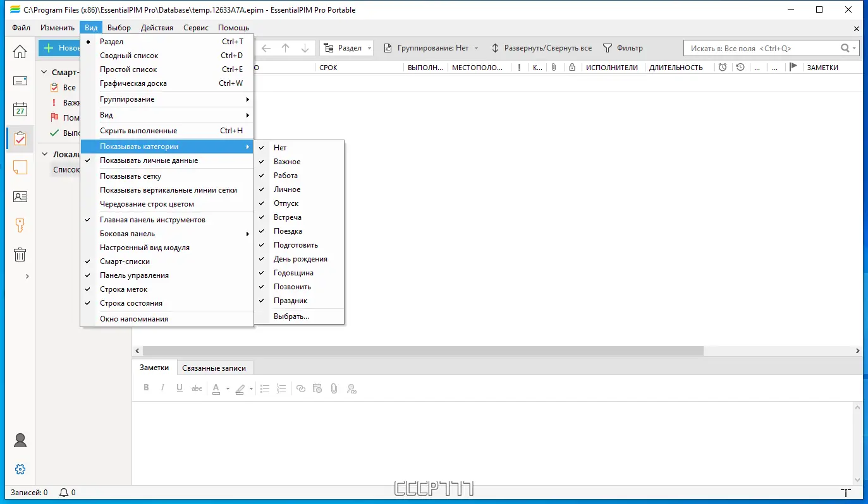
Task: Switch to the Связанные записи tab
Action: click(x=214, y=368)
